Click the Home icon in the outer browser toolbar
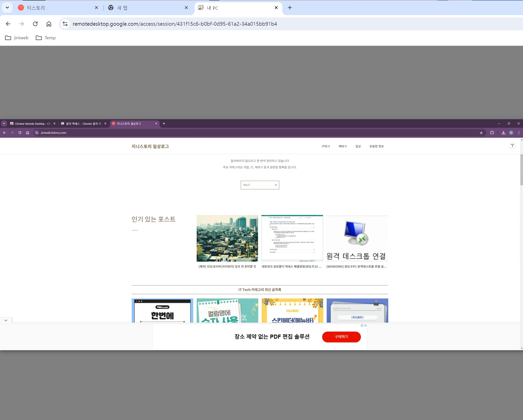Screen dimensions: 523x420 pos(49,24)
